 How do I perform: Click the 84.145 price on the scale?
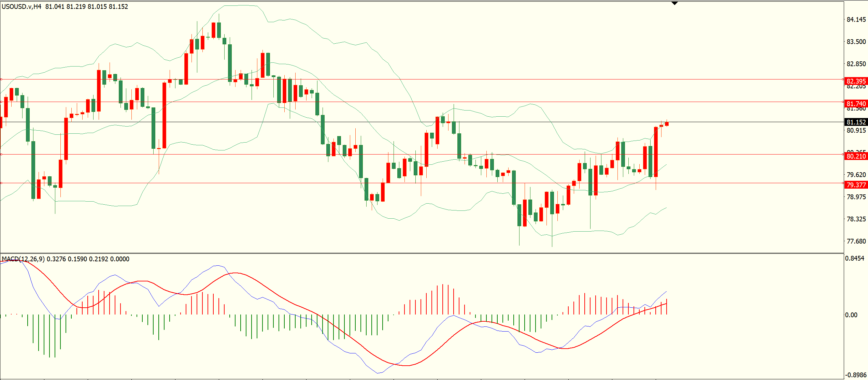point(856,19)
